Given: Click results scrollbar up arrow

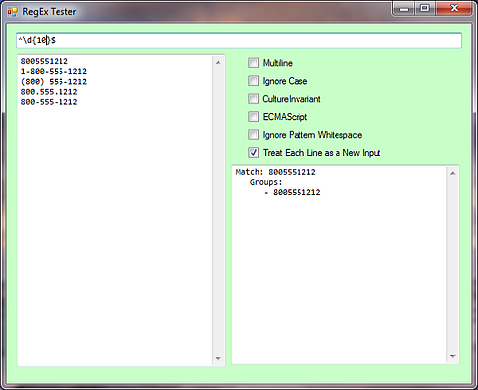Looking at the screenshot, I should pos(453,173).
